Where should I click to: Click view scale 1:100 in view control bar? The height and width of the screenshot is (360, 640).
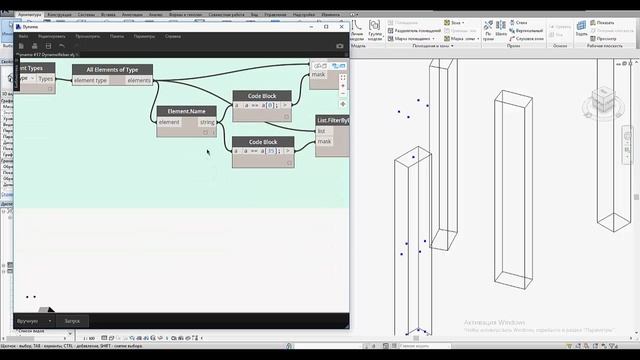(x=89, y=338)
